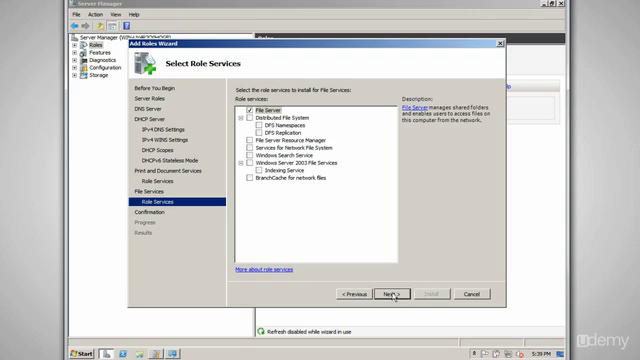Viewport: 640px width, 360px height.
Task: Enable File Server Resource Manager checkbox
Action: [249, 140]
